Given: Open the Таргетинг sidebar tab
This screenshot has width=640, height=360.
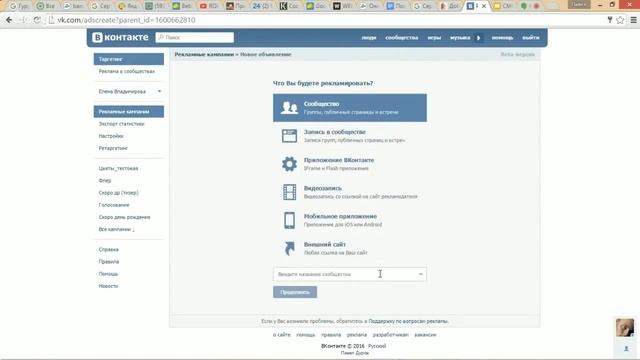Looking at the screenshot, I should pos(129,59).
